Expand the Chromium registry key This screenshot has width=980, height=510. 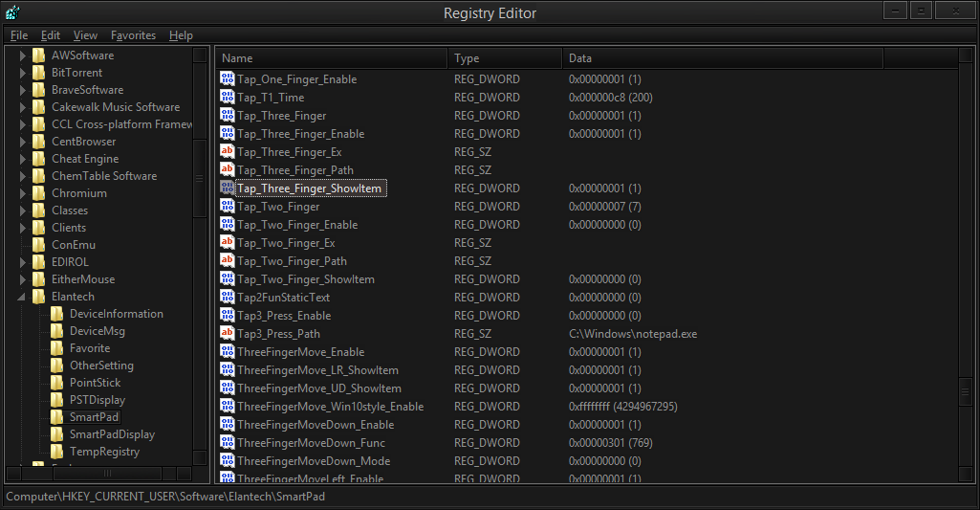23,193
